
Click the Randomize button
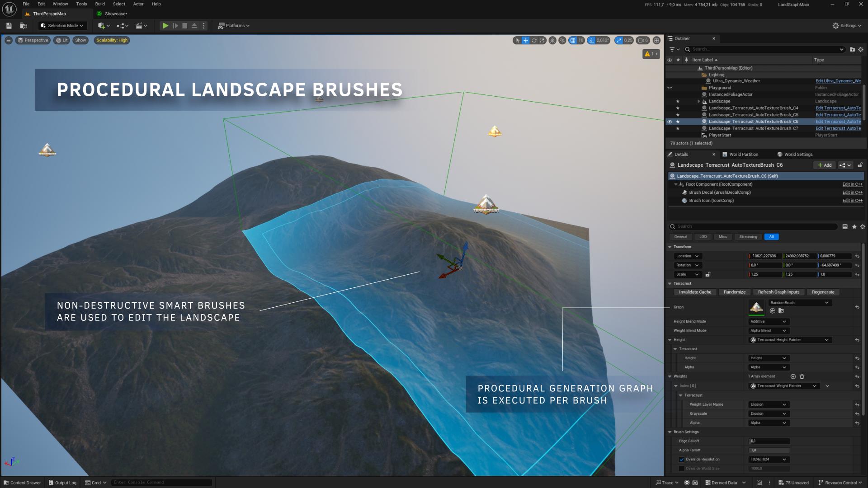tap(734, 292)
